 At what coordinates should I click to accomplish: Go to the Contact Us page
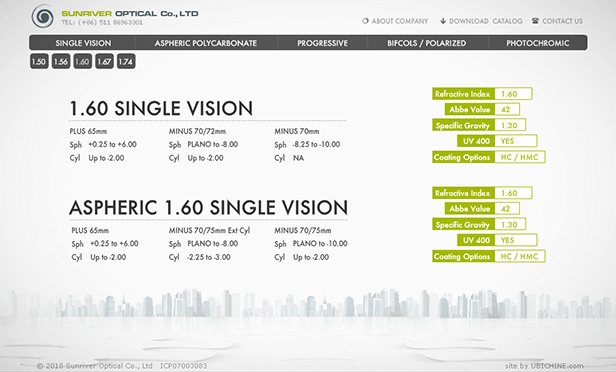pos(562,21)
